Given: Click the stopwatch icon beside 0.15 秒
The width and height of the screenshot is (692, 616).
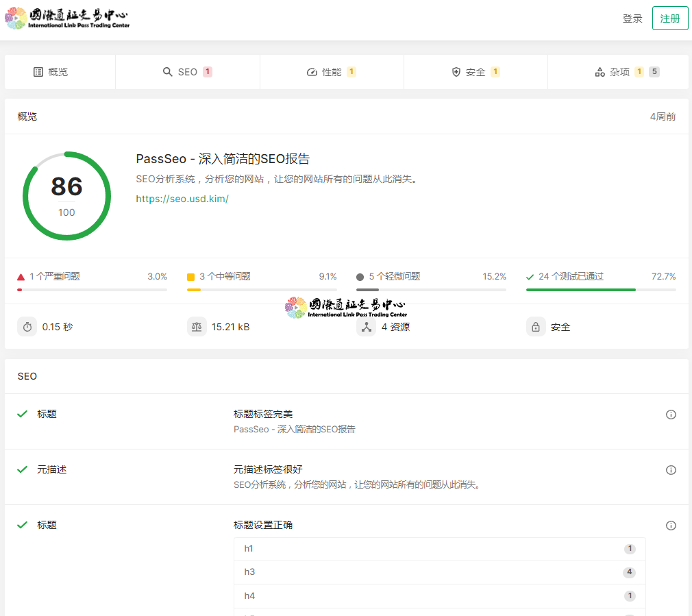Looking at the screenshot, I should (x=27, y=327).
